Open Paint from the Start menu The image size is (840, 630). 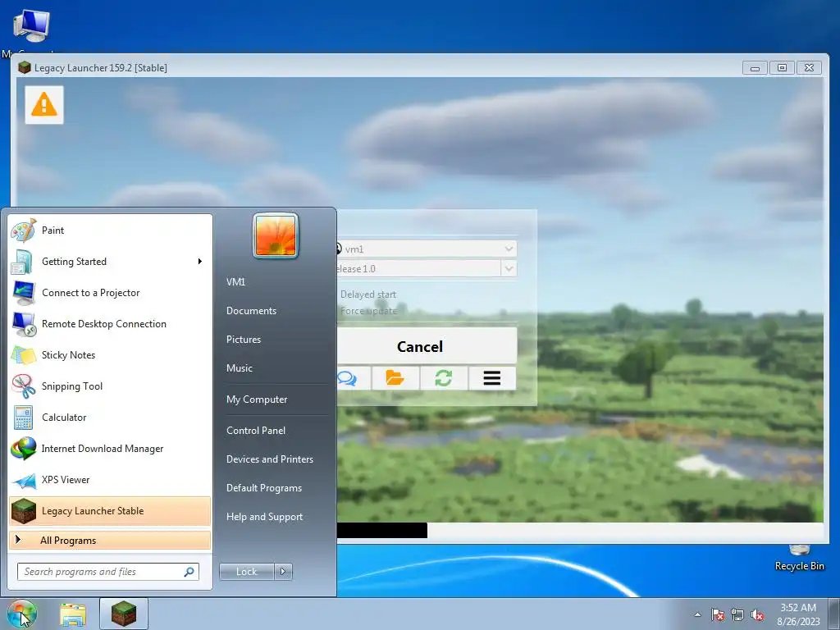(x=110, y=231)
